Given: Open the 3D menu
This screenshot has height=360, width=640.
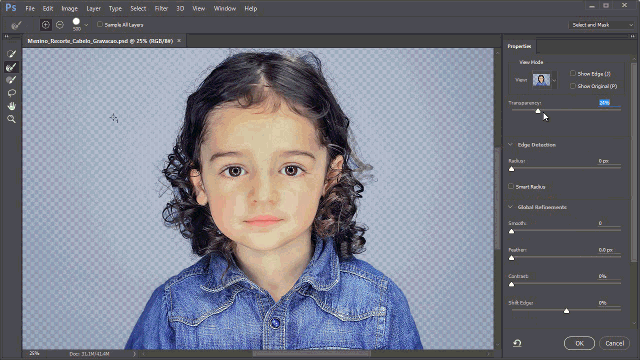Looking at the screenshot, I should pos(180,8).
